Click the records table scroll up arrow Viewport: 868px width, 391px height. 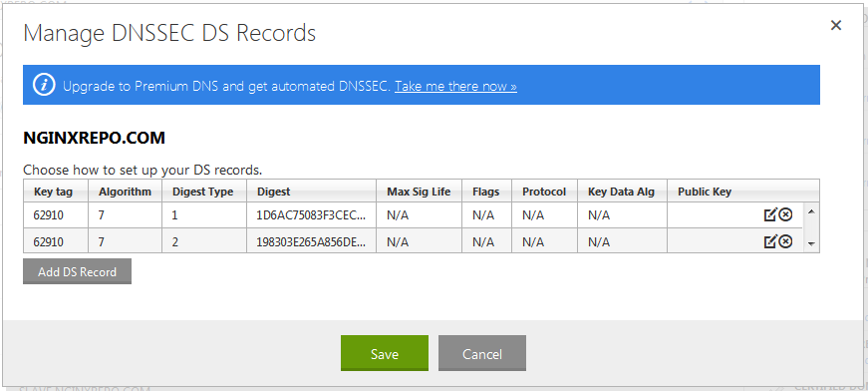coord(811,211)
